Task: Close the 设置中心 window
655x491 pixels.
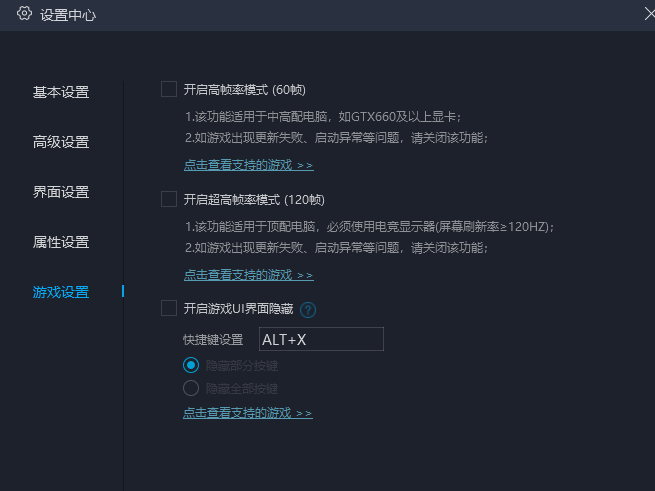Action: coord(649,14)
